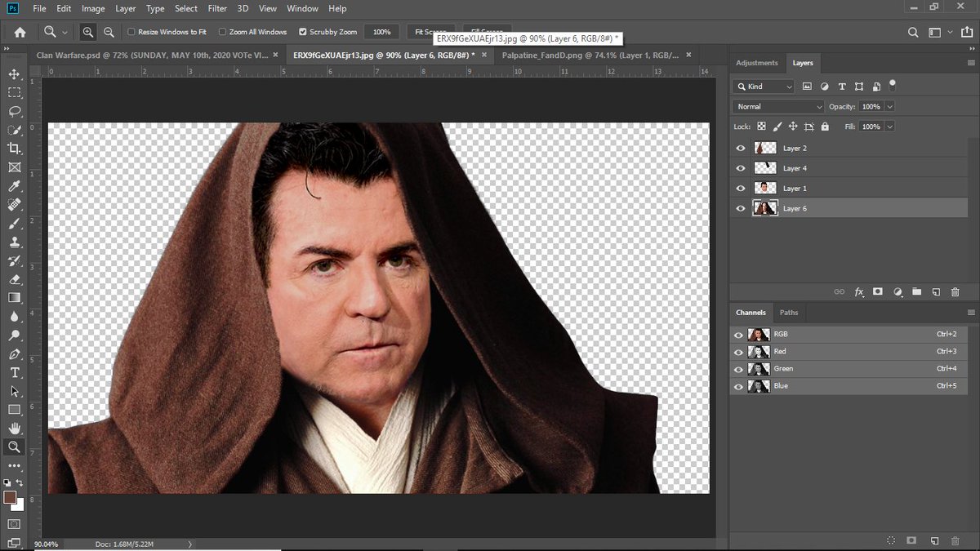Hide Layer 6 using its eye icon
The image size is (980, 551).
point(741,209)
